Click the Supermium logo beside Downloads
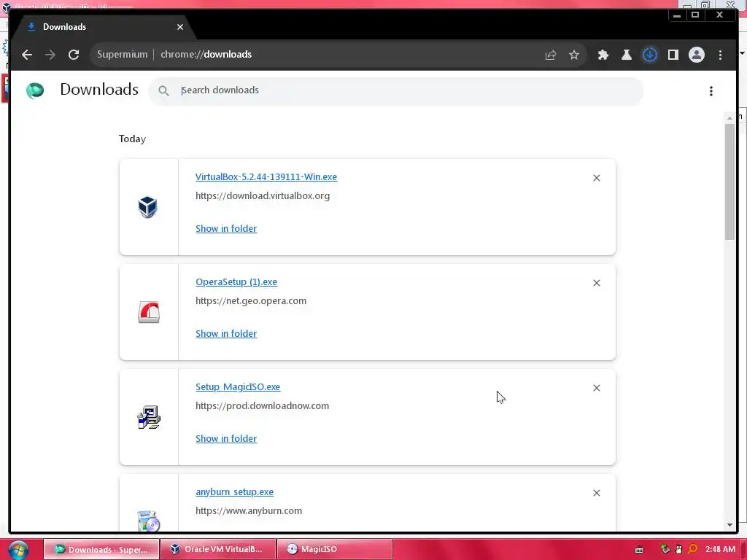Image resolution: width=747 pixels, height=560 pixels. [x=35, y=90]
